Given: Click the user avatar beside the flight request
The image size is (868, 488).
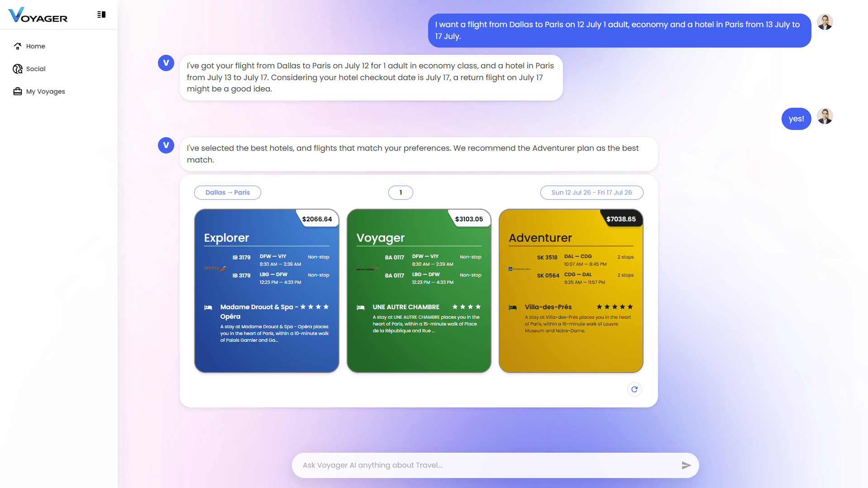Looking at the screenshot, I should click(825, 22).
